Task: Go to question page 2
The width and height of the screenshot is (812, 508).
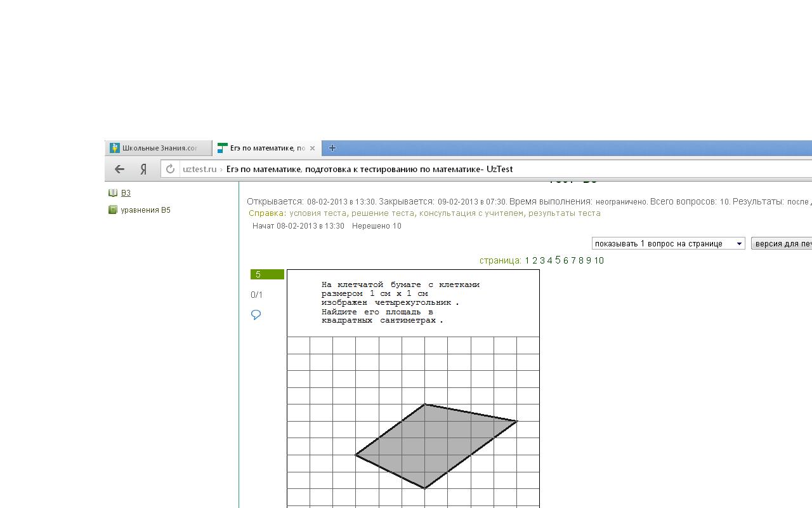Action: (x=535, y=260)
